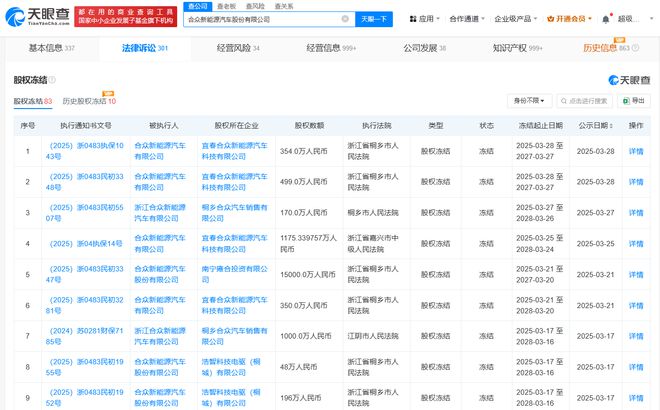
Task: Switch to 查老板 search tab
Action: click(226, 6)
